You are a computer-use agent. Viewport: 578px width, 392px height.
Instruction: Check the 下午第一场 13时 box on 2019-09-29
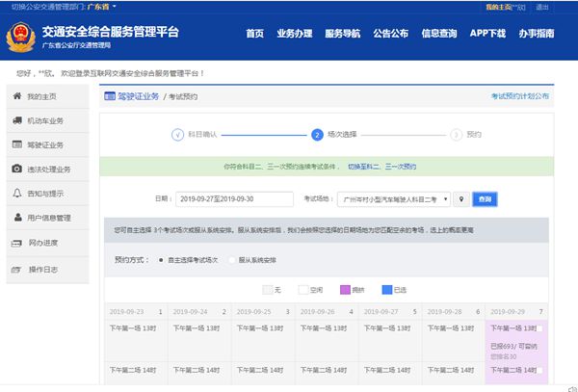pyautogui.click(x=539, y=328)
